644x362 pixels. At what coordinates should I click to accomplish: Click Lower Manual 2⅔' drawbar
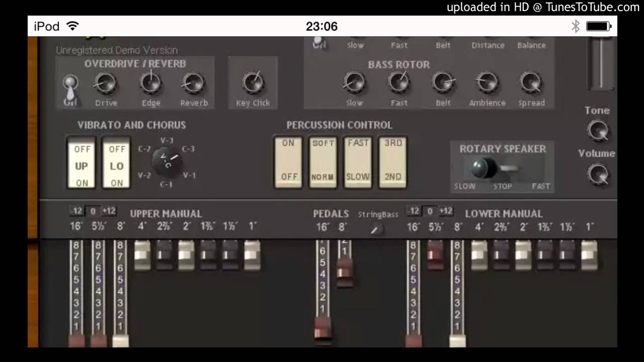[501, 255]
